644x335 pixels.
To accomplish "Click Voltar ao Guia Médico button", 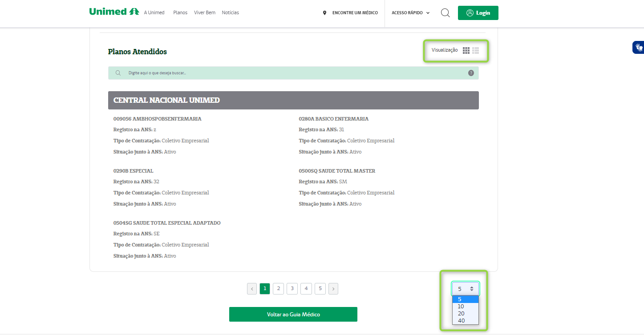I will pos(293,314).
